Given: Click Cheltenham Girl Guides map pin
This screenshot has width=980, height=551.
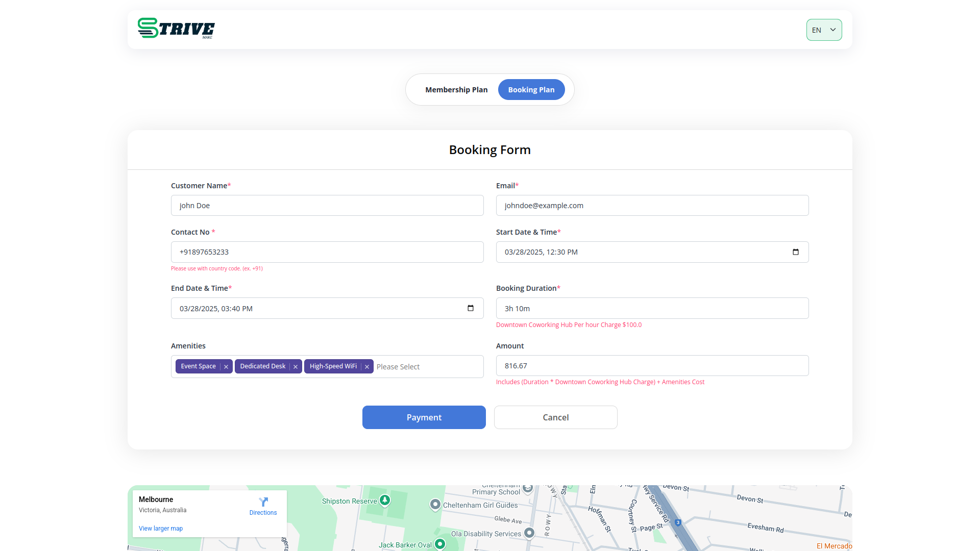Looking at the screenshot, I should (x=435, y=505).
